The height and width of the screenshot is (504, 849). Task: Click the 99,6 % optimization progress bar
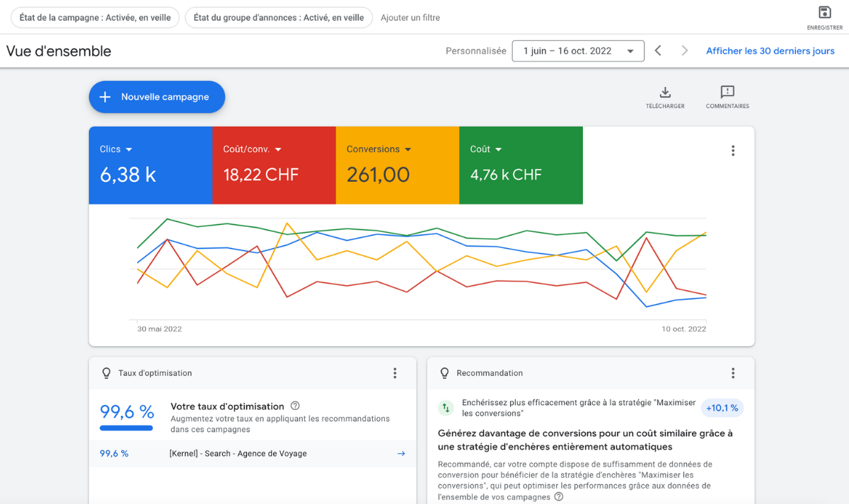coord(127,428)
